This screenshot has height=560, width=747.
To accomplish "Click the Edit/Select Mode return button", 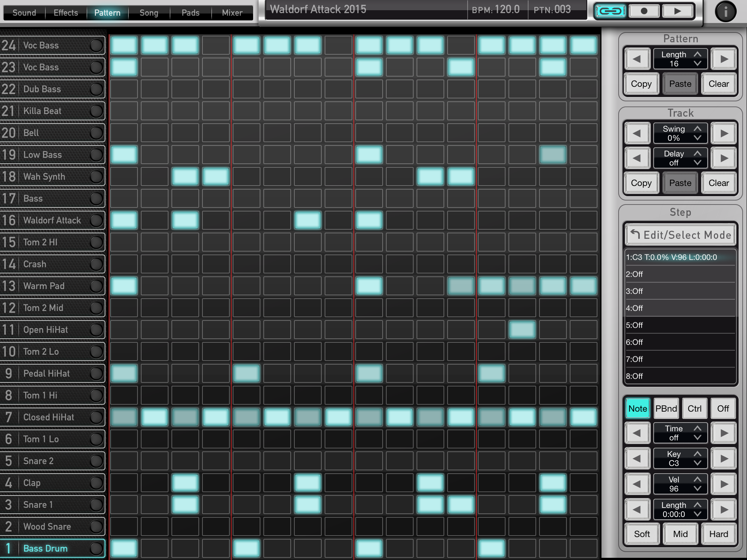I will point(680,235).
